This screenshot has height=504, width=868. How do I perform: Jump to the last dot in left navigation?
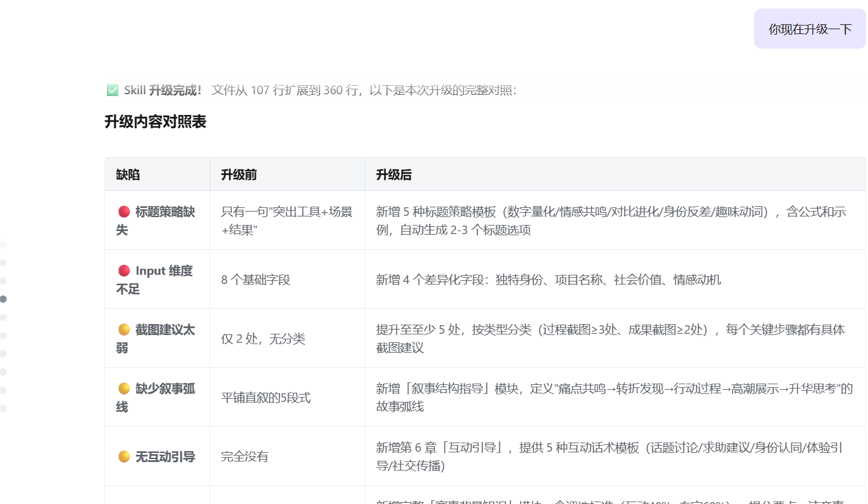[x=3, y=409]
